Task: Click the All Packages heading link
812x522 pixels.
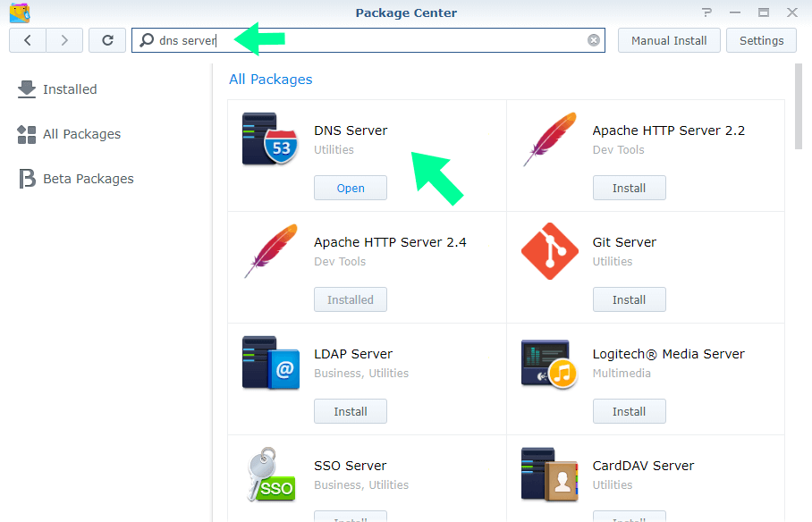Action: click(x=271, y=80)
